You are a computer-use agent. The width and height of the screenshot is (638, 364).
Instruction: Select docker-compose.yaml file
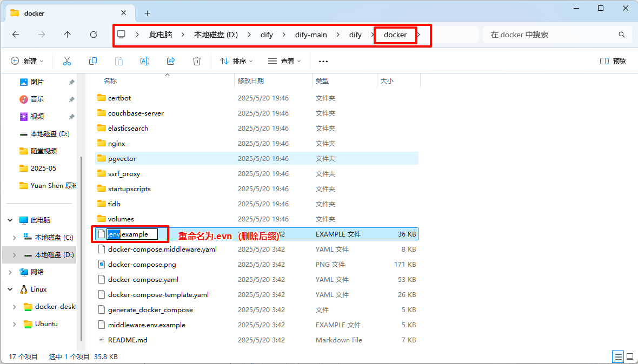(x=257, y=280)
